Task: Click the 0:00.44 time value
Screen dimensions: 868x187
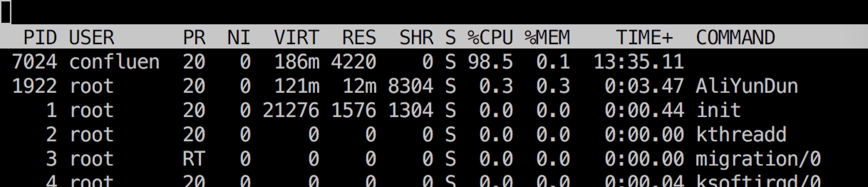Action: (644, 110)
